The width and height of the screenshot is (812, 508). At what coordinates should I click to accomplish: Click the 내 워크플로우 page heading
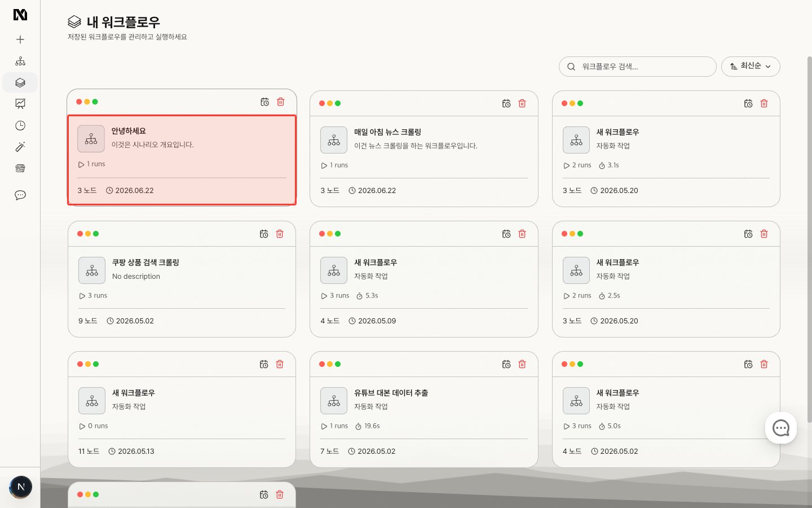pos(123,22)
